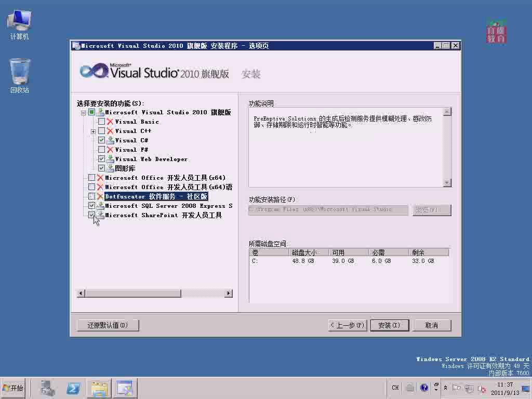Click the 磁盘大小 column header
The height and width of the screenshot is (399, 532).
pyautogui.click(x=309, y=252)
